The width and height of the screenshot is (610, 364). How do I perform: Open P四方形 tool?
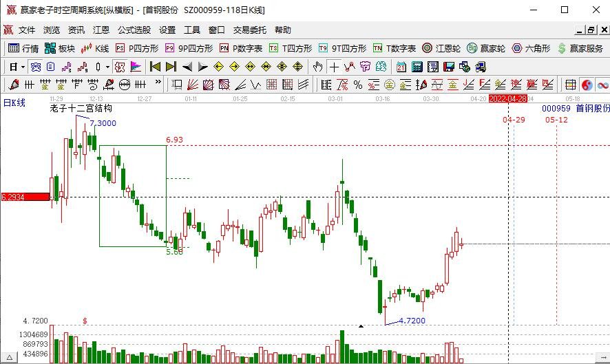click(137, 48)
